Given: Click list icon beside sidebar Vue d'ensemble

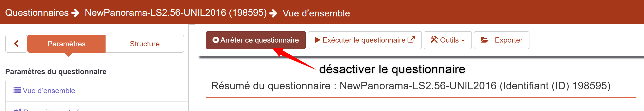Looking at the screenshot, I should coord(17,90).
